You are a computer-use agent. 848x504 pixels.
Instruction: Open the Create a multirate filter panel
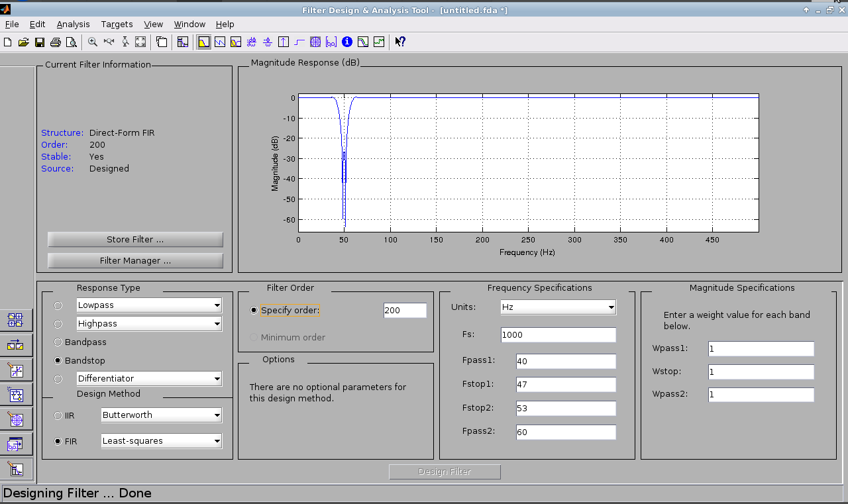[x=16, y=320]
